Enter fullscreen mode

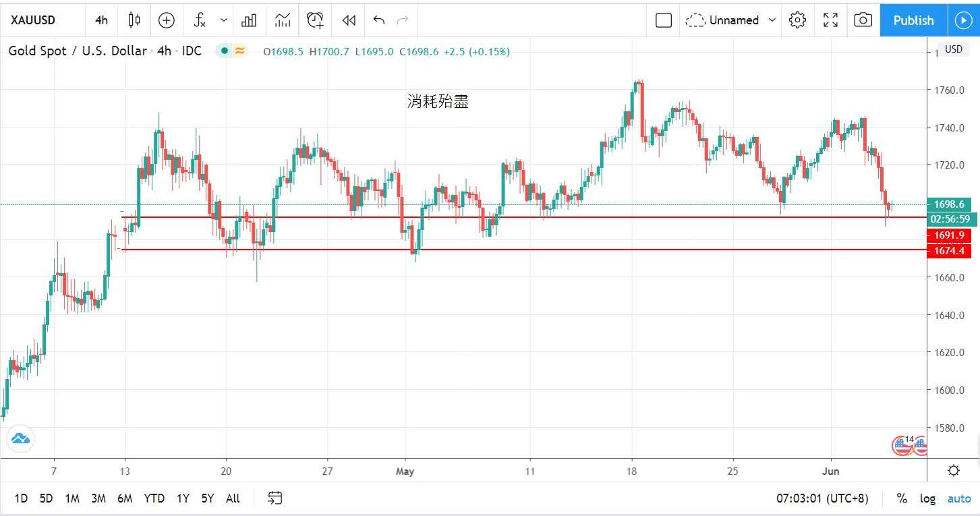(830, 20)
